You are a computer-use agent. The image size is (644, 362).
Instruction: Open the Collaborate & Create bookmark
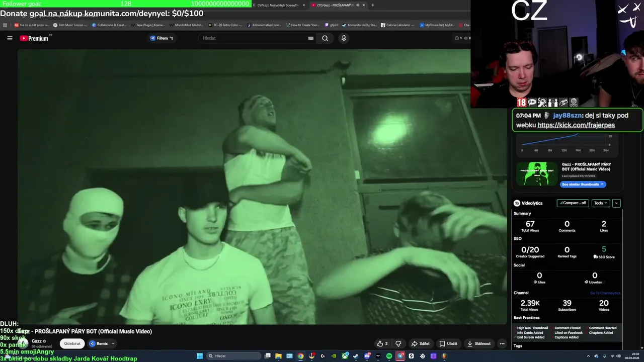[x=109, y=25]
